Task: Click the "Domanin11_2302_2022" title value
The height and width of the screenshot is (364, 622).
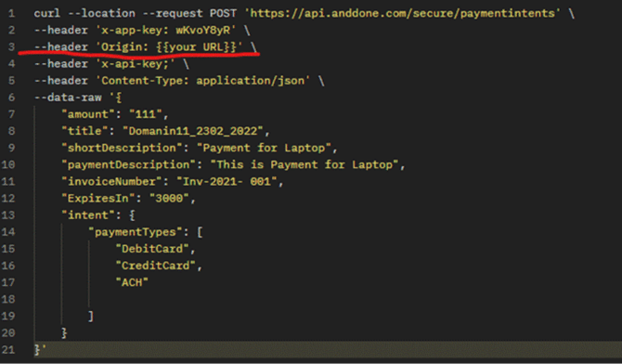Action: (x=193, y=131)
